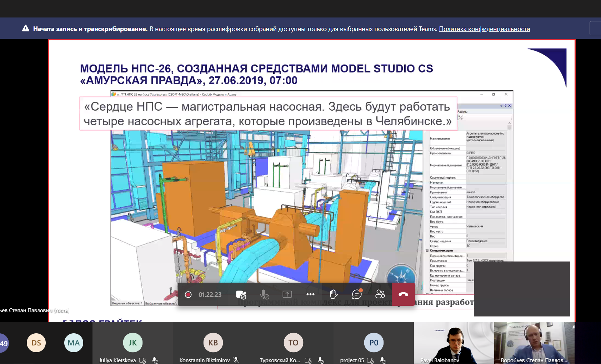Turn on the camera in meeting toolbar
Screen dimensions: 601x364
(x=241, y=294)
